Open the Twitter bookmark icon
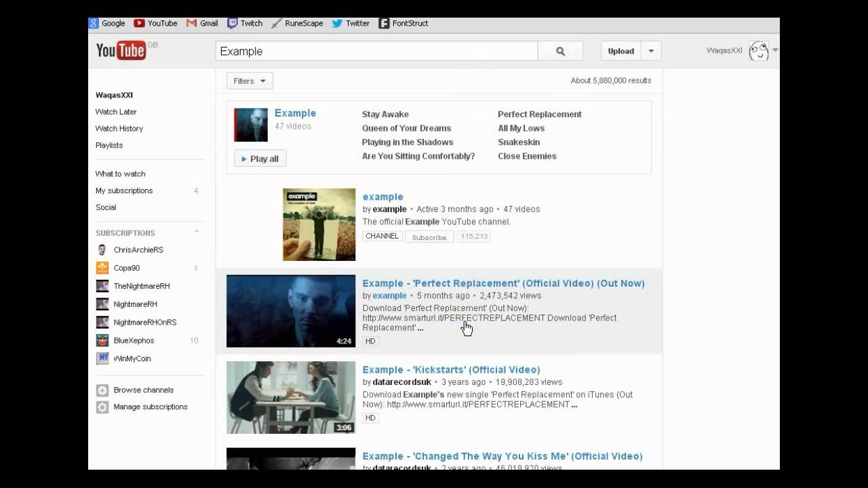Viewport: 868px width, 488px height. 337,23
